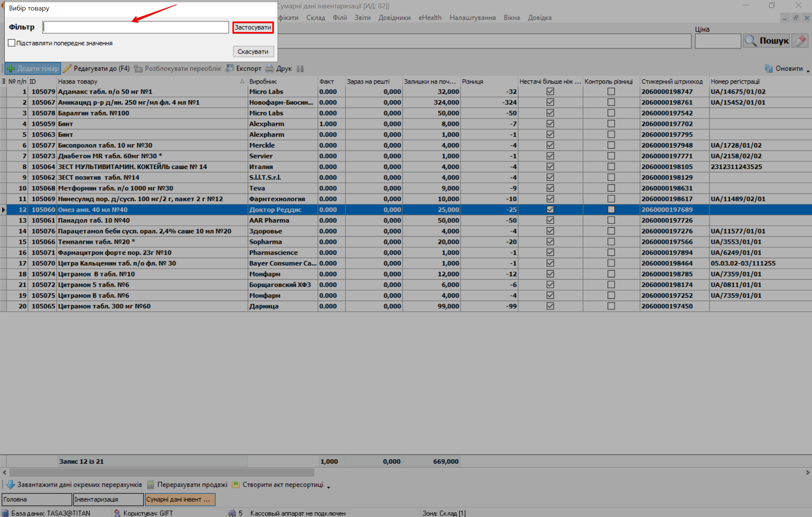Screen dimensions: 812x517
Task: Click the pencil icon Редагувати до (F4)
Action: 67,68
